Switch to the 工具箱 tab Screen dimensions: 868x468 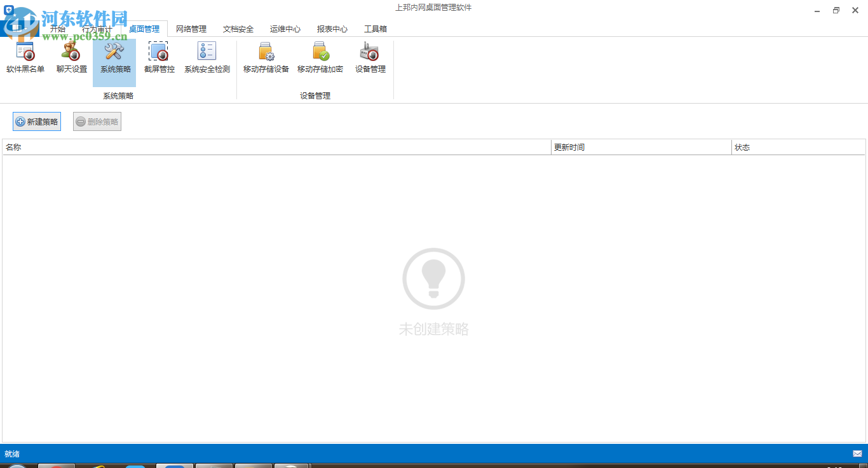pos(375,29)
